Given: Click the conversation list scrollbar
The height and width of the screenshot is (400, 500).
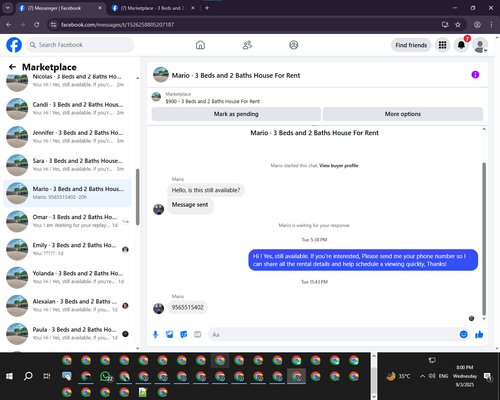Looking at the screenshot, I should click(x=138, y=197).
